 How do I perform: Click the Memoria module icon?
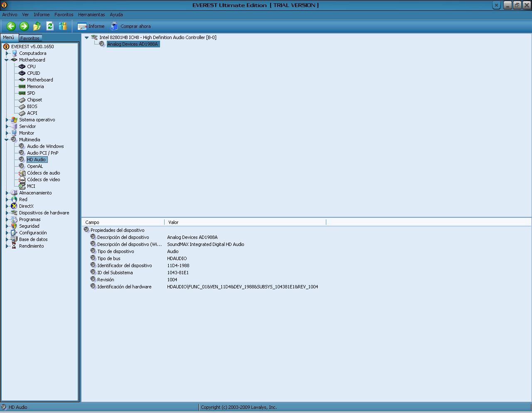point(22,86)
